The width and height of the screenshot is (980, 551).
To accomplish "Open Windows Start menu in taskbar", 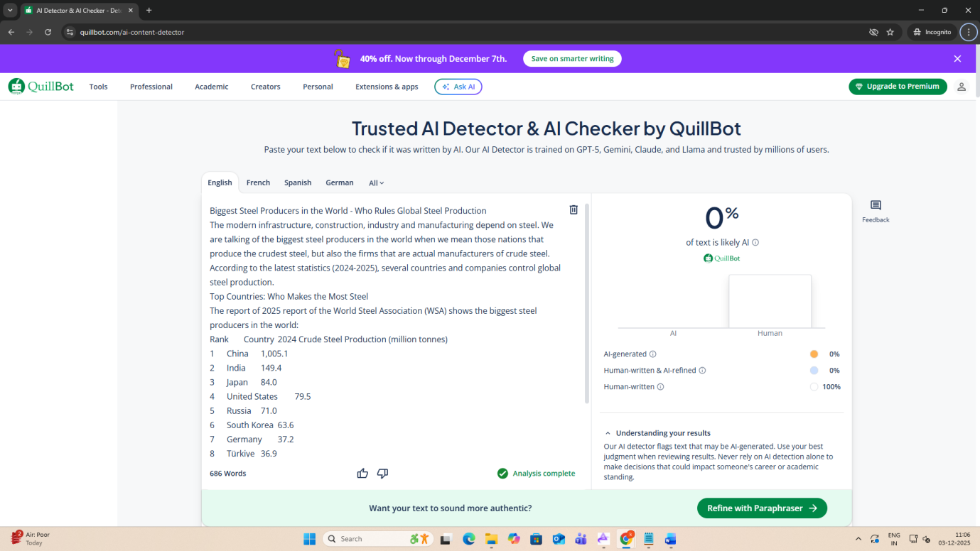I will pos(309,539).
